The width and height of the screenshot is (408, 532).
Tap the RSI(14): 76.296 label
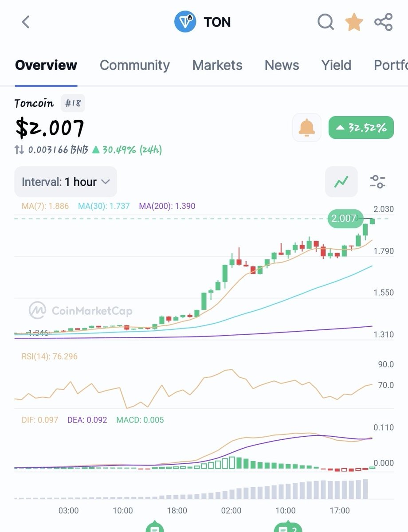tap(49, 356)
